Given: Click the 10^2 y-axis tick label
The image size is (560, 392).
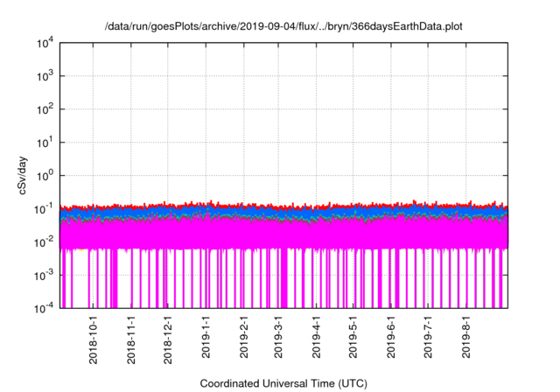Looking at the screenshot, I should [x=45, y=108].
